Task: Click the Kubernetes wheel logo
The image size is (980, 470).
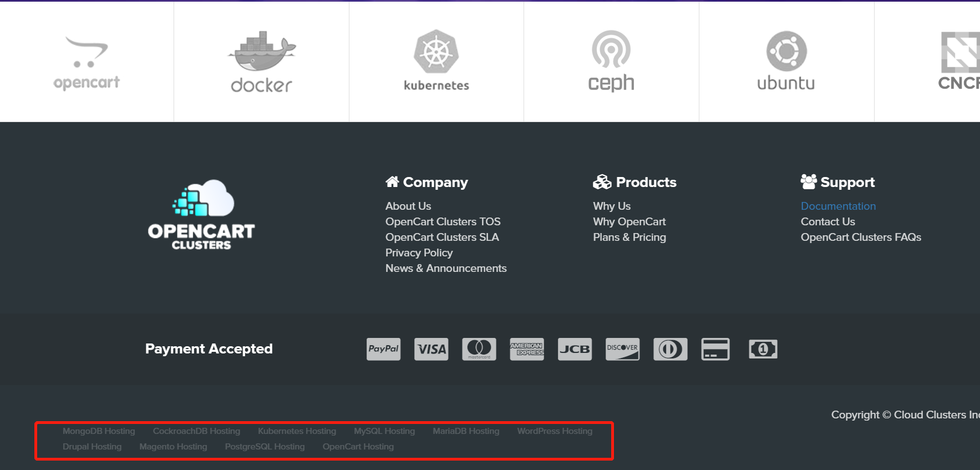Action: pyautogui.click(x=436, y=60)
